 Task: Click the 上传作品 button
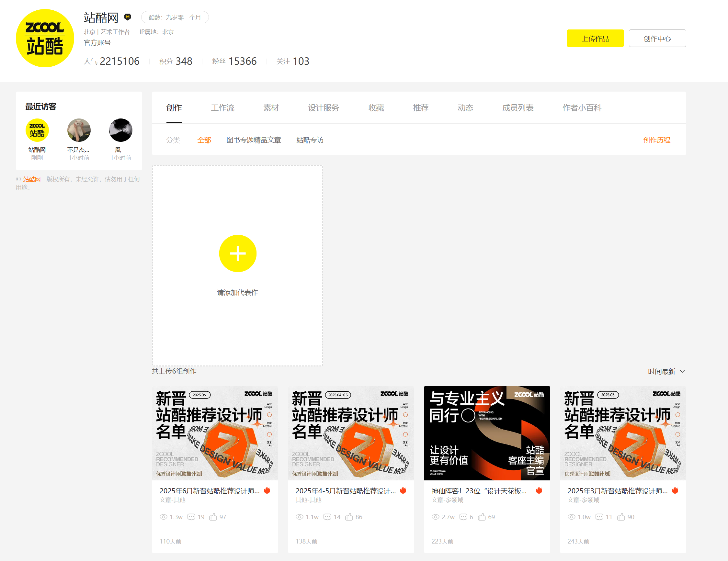point(595,38)
